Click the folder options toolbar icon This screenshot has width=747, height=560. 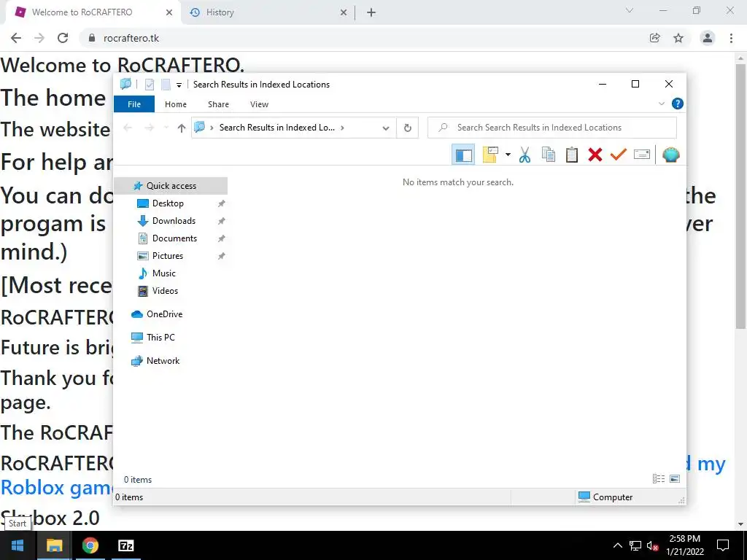point(490,155)
